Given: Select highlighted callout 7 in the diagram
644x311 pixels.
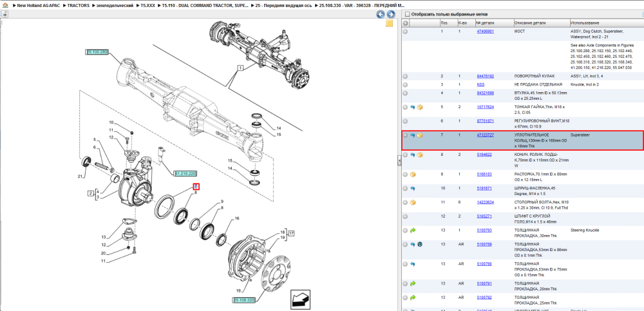Looking at the screenshot, I should point(196,187).
